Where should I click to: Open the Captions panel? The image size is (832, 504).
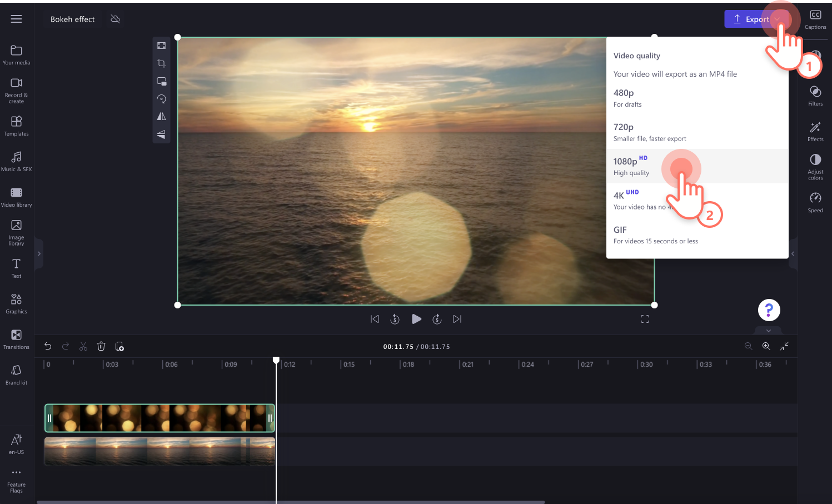click(815, 19)
